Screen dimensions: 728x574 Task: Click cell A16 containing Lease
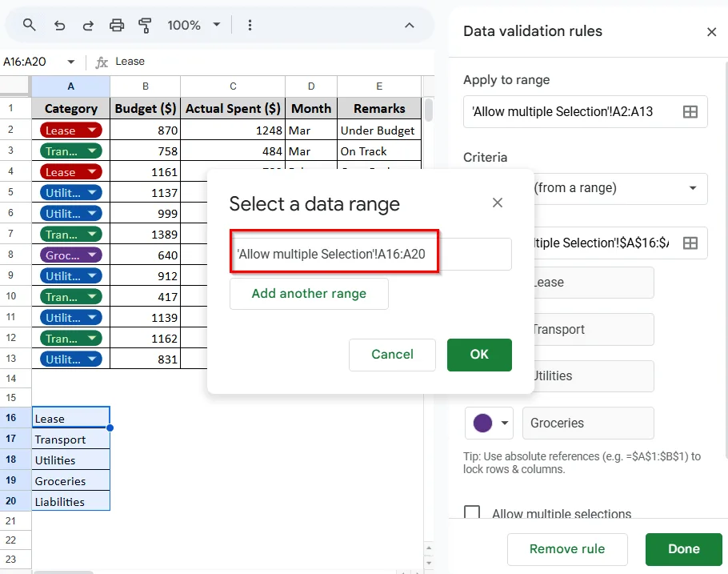(x=71, y=419)
